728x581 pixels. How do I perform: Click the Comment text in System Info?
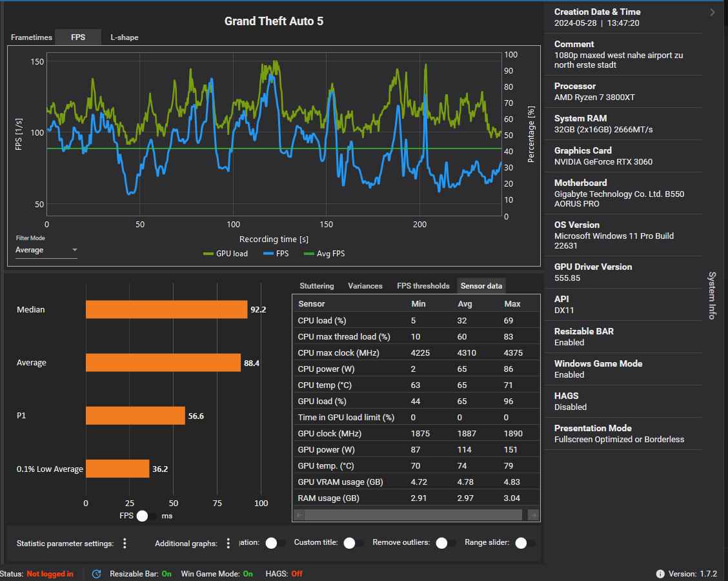coord(618,60)
